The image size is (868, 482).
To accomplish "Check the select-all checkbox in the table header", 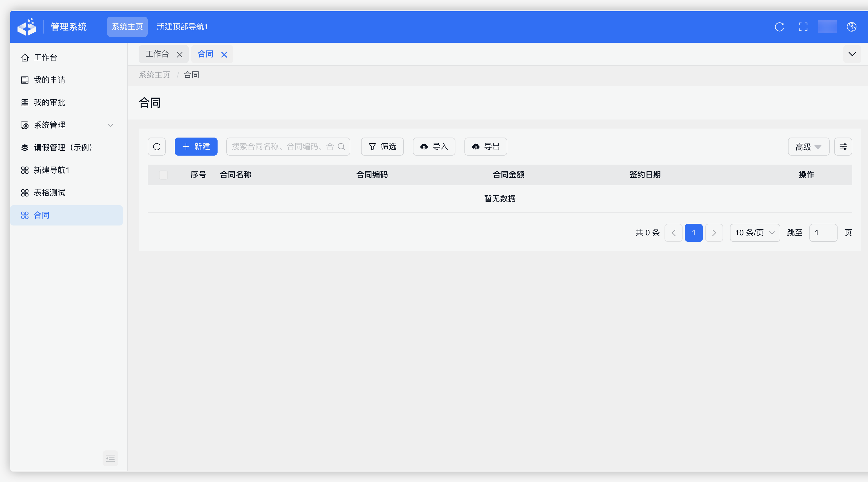I will [x=164, y=174].
